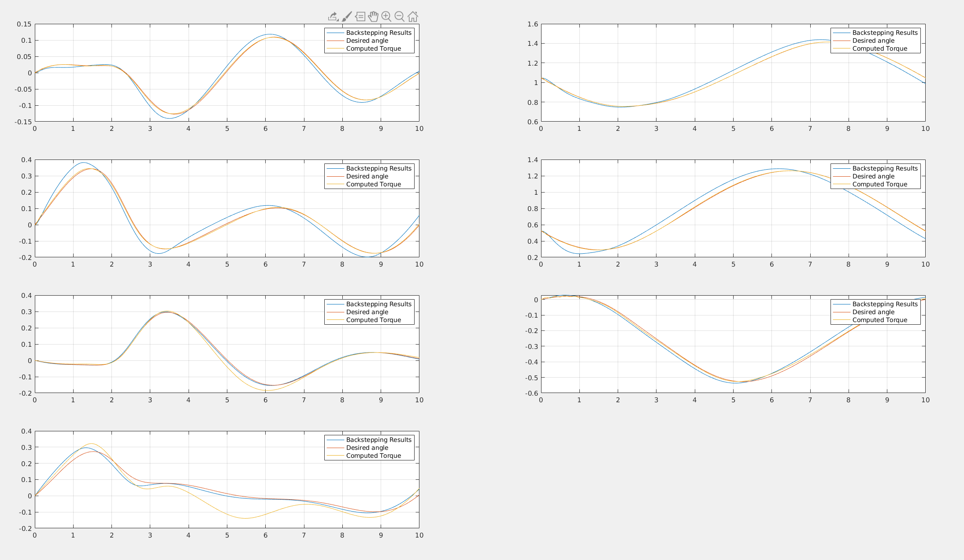Screen dimensions: 964x560
Task: Activate the zoom in tool
Action: (386, 17)
